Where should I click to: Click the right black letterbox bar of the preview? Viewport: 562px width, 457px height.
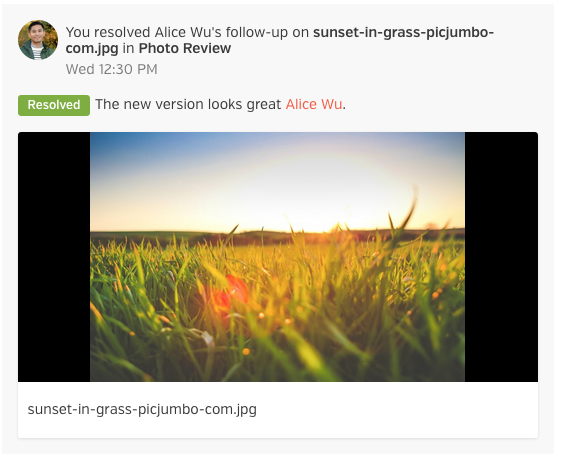501,257
